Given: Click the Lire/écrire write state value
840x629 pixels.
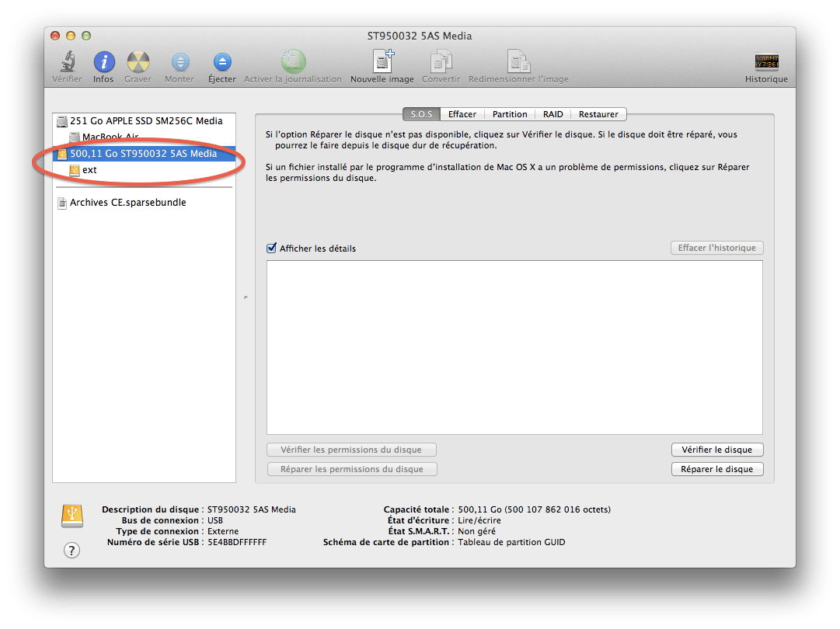Looking at the screenshot, I should [x=479, y=520].
